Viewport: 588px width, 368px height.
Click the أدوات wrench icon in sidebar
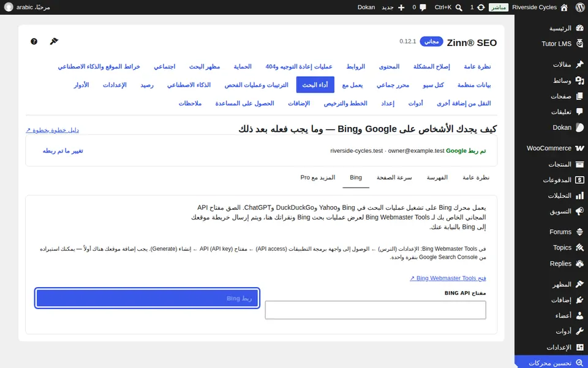(580, 332)
